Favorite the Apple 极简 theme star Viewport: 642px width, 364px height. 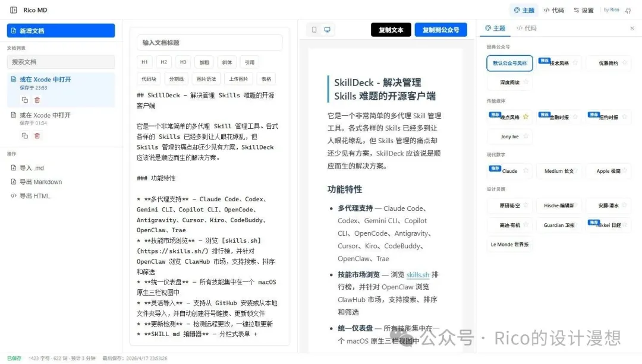click(x=624, y=170)
